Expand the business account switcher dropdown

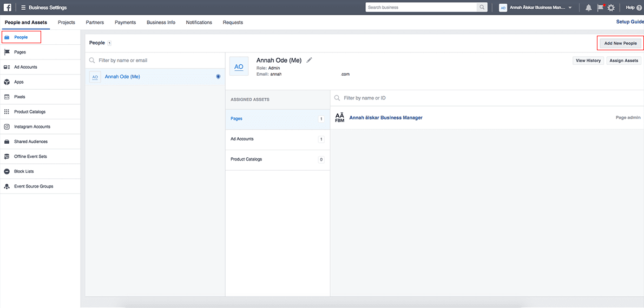pyautogui.click(x=570, y=8)
